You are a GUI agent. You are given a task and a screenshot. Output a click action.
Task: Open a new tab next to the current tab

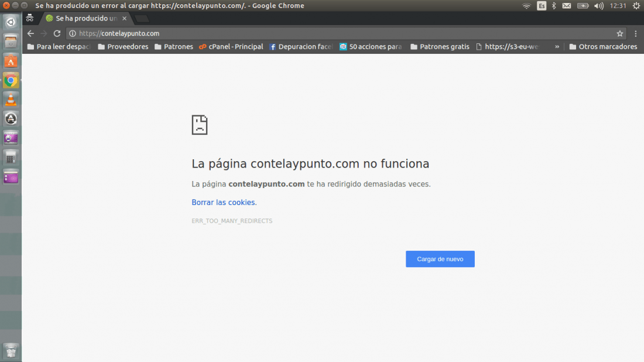pyautogui.click(x=142, y=19)
